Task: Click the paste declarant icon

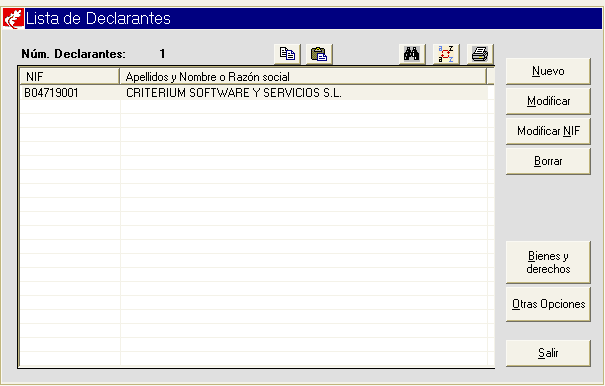Action: (319, 54)
